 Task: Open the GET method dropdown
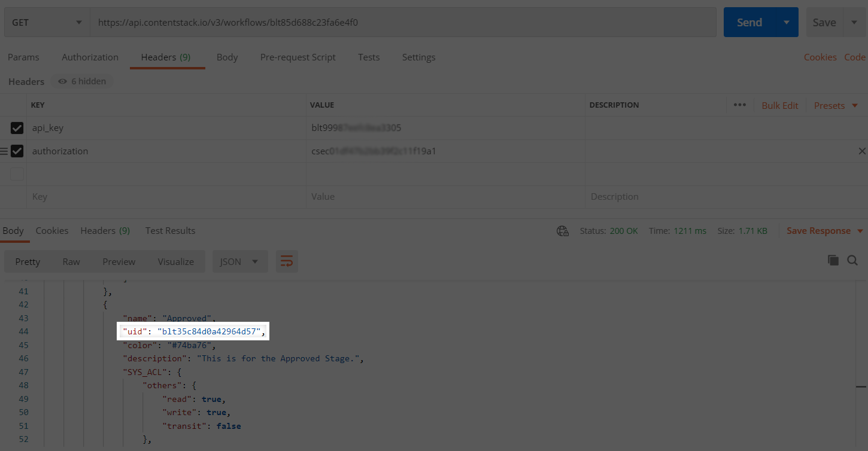click(47, 22)
